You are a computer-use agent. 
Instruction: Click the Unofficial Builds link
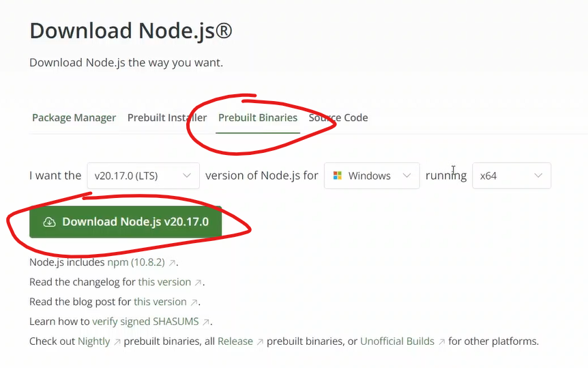tap(397, 341)
